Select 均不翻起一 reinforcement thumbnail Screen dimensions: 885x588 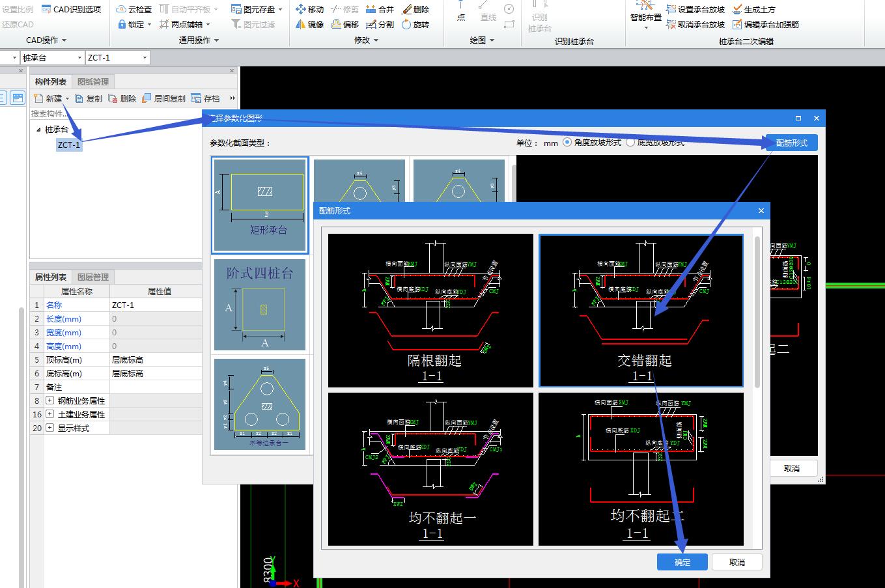430,469
